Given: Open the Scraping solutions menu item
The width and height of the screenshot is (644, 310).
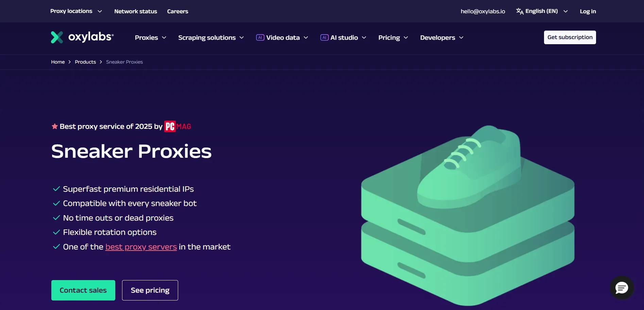Looking at the screenshot, I should pyautogui.click(x=207, y=37).
